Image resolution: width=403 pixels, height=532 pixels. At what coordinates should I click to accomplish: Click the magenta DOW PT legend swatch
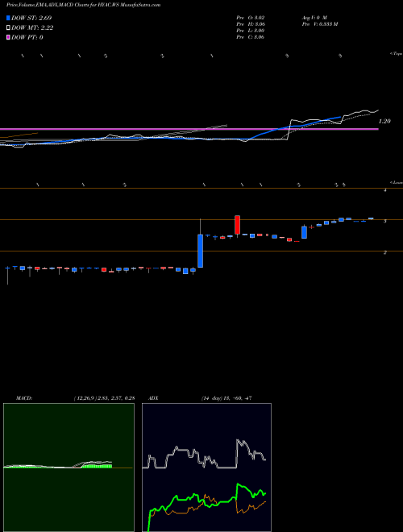(8, 37)
